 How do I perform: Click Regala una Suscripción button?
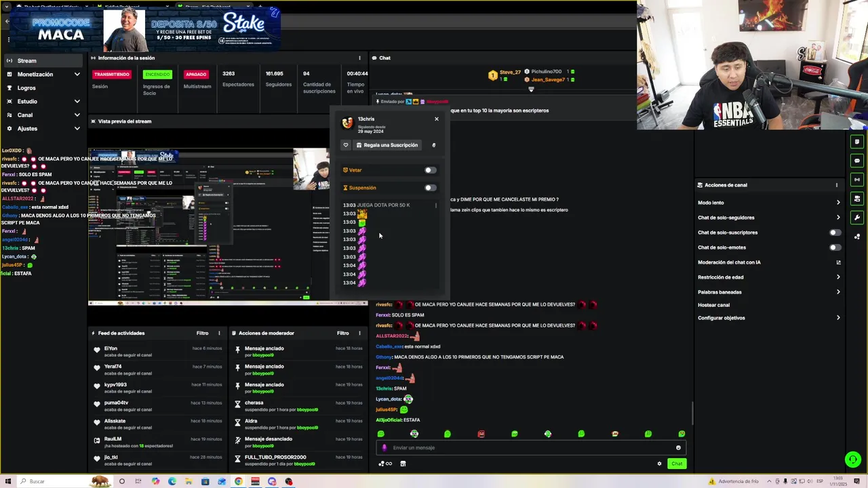coord(387,145)
